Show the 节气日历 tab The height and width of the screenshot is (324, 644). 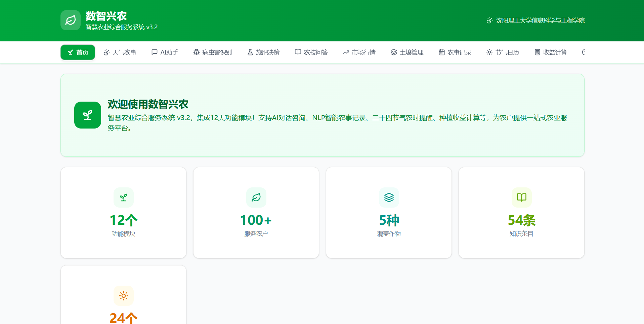click(503, 52)
